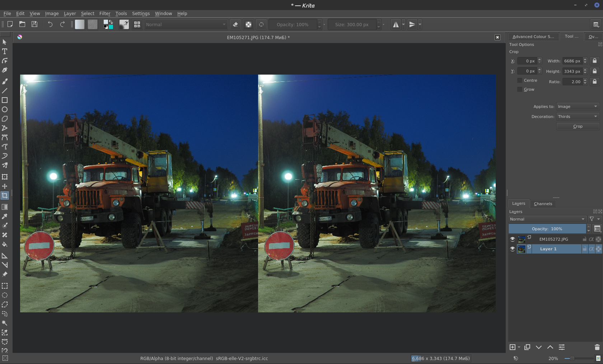
Task: Click the Crop button
Action: (578, 126)
